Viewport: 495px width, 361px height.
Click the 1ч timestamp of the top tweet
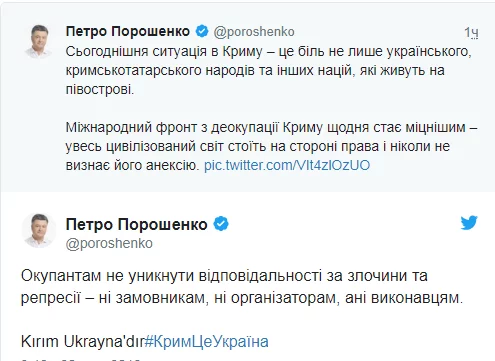pos(472,33)
